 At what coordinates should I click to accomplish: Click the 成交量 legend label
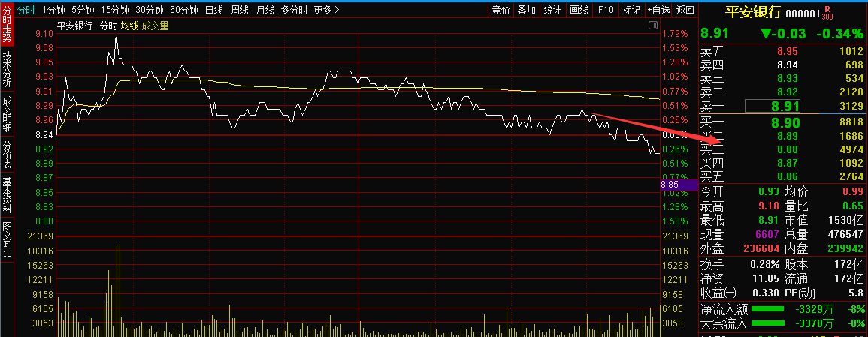click(155, 26)
